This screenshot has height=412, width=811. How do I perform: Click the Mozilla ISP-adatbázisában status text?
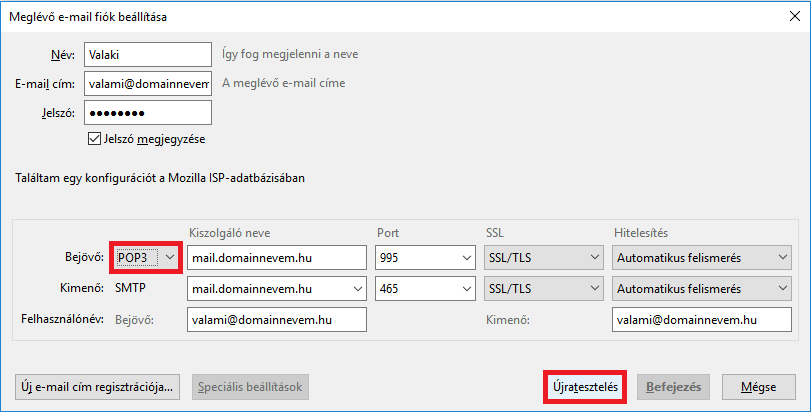pyautogui.click(x=160, y=178)
